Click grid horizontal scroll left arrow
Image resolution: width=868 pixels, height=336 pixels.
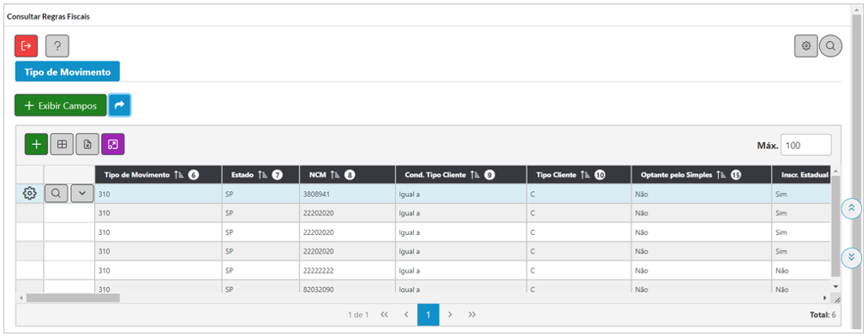coord(21,297)
